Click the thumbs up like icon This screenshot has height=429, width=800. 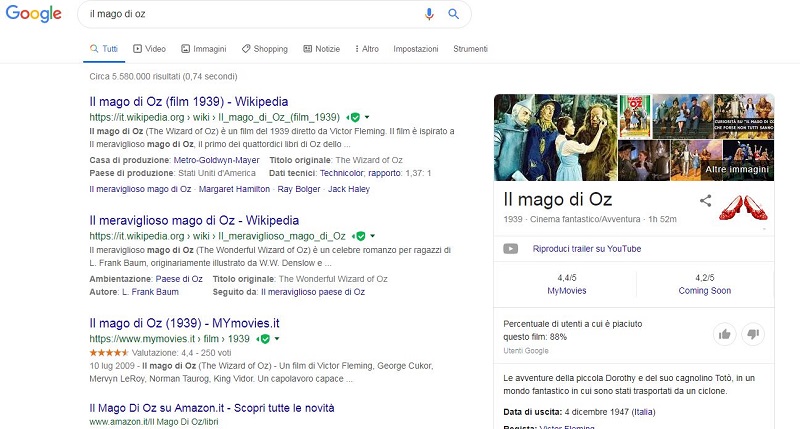pos(724,334)
